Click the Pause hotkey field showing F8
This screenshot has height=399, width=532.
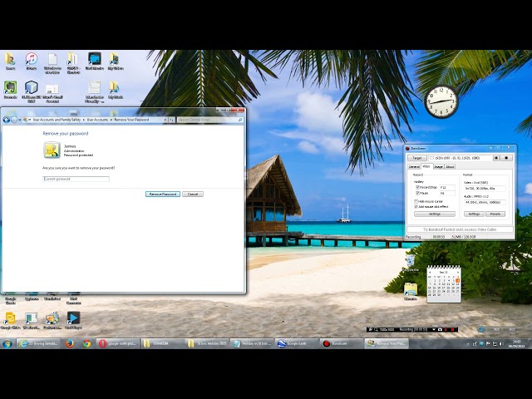click(x=447, y=193)
